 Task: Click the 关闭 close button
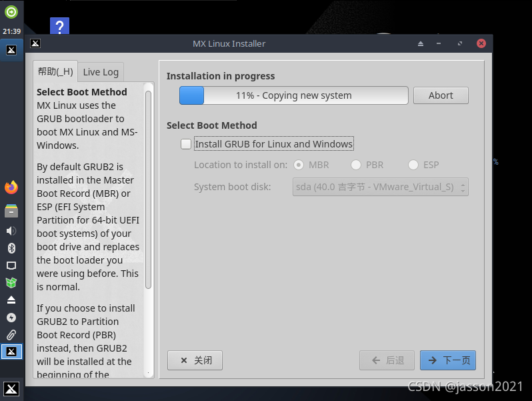[x=195, y=360]
